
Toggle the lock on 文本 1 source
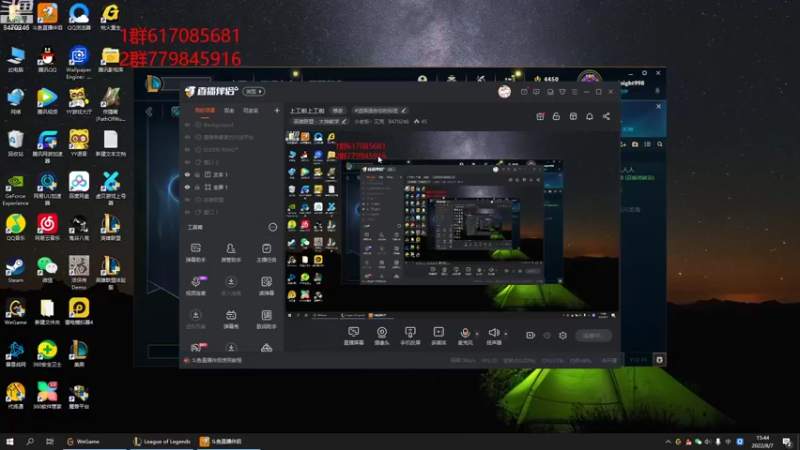[x=197, y=174]
